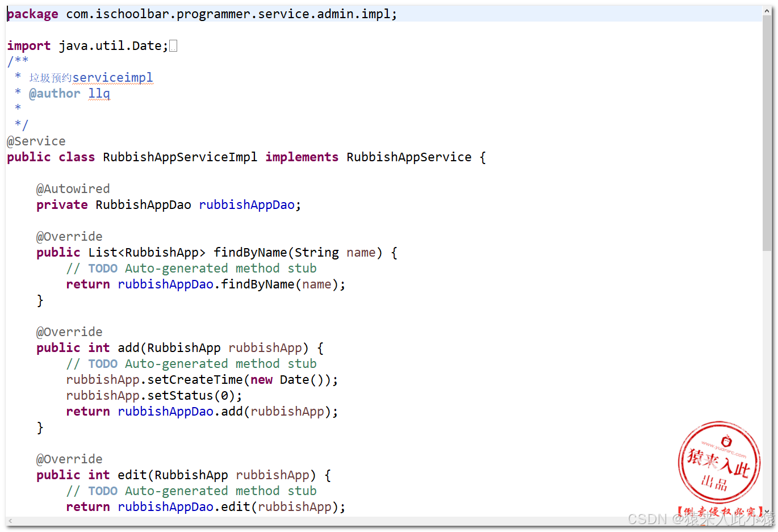Click the vertical scrollbar thumb

click(x=767, y=133)
